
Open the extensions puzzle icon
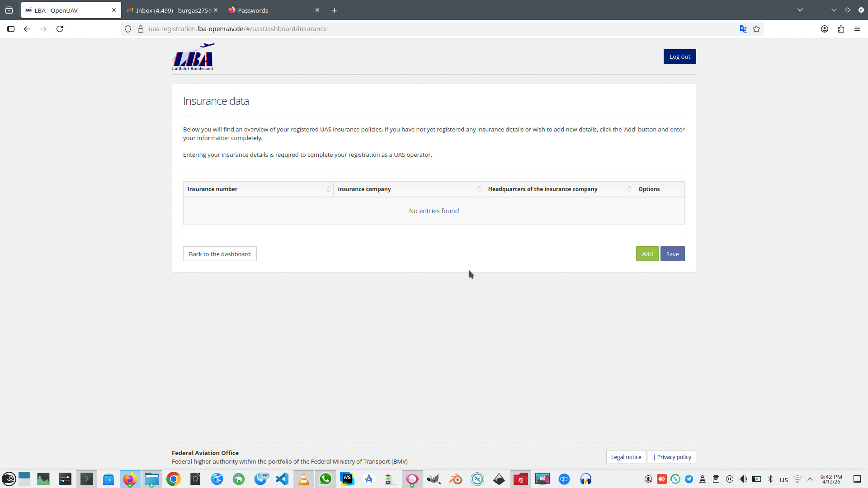click(841, 29)
